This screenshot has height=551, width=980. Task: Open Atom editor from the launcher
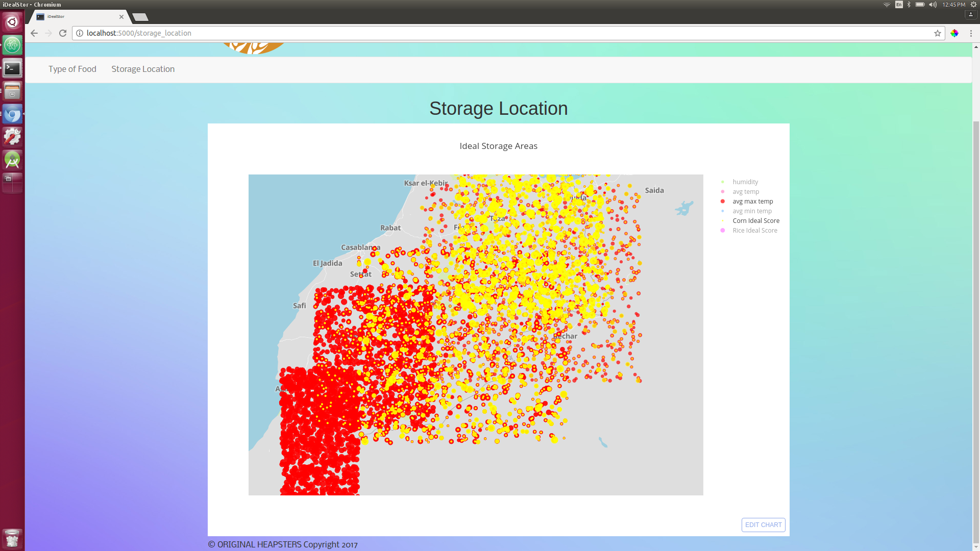12,45
